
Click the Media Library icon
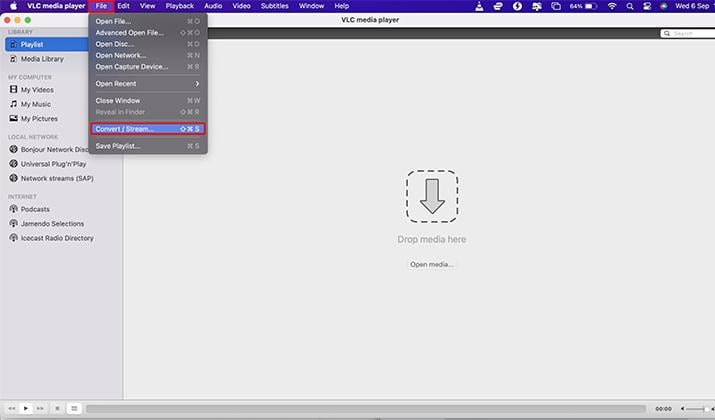(x=13, y=59)
